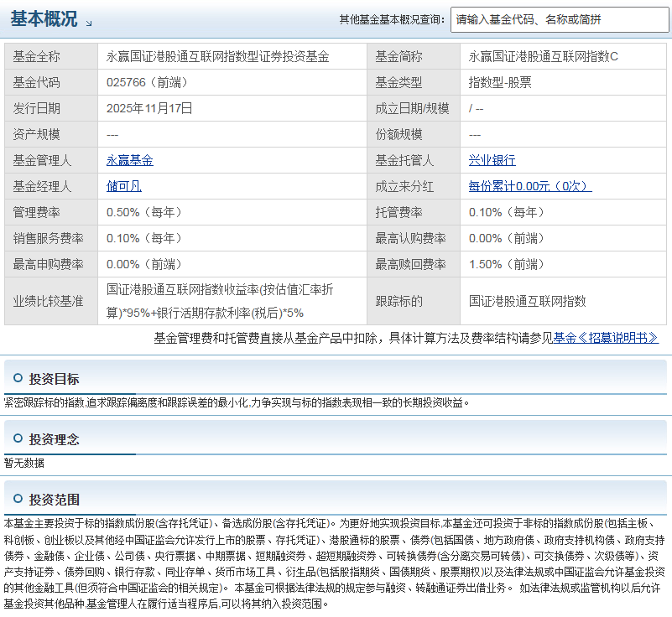Viewport: 672px width, 617px height.
Task: Click the circle bullet icon beside 投资目标
Action: pyautogui.click(x=18, y=378)
